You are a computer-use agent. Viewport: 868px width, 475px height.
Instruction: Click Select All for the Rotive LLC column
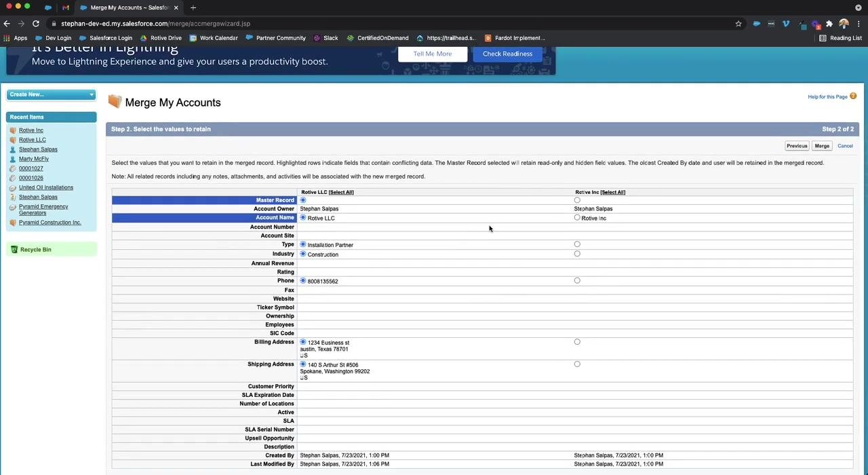pos(341,192)
